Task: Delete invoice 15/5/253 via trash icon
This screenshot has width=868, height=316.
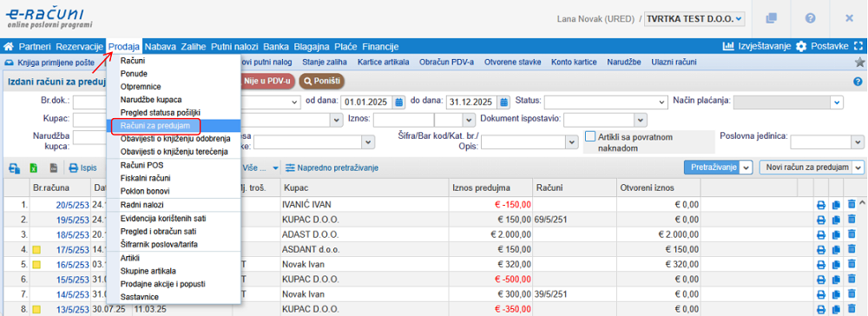Action: click(x=852, y=279)
